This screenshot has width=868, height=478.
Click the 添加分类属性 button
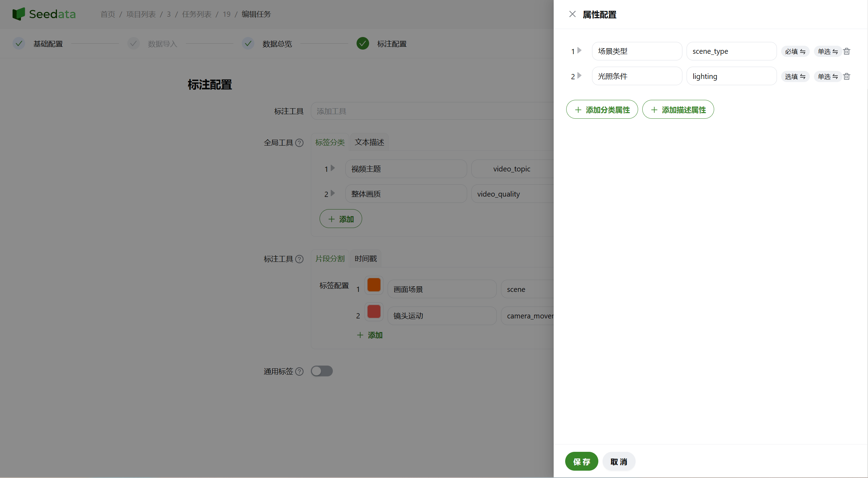602,110
